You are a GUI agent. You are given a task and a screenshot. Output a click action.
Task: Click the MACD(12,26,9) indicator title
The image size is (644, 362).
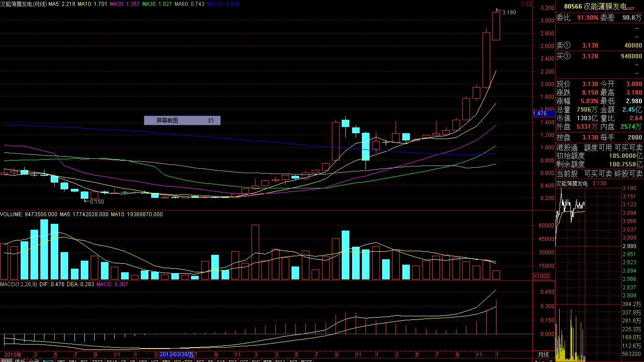(x=19, y=284)
